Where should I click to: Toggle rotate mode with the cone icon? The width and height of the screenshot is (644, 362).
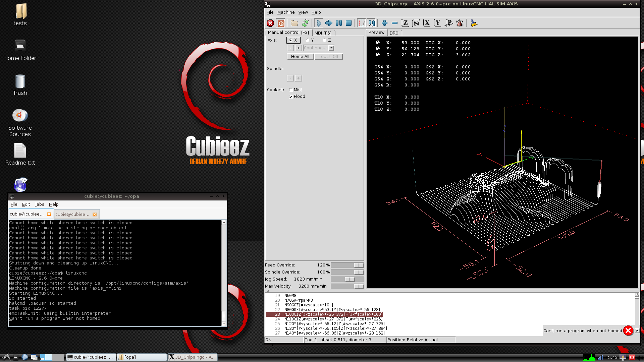click(x=460, y=23)
